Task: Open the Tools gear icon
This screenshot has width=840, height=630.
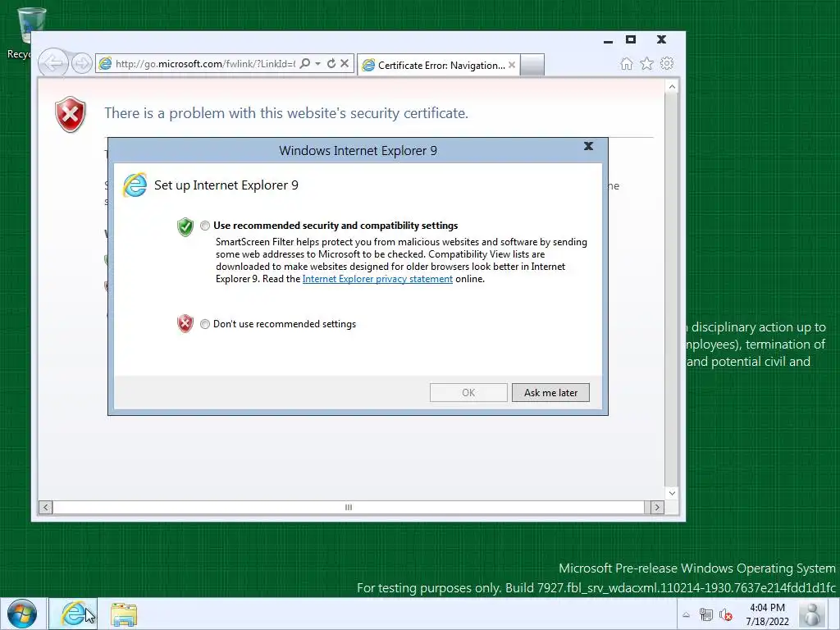Action: (x=667, y=64)
